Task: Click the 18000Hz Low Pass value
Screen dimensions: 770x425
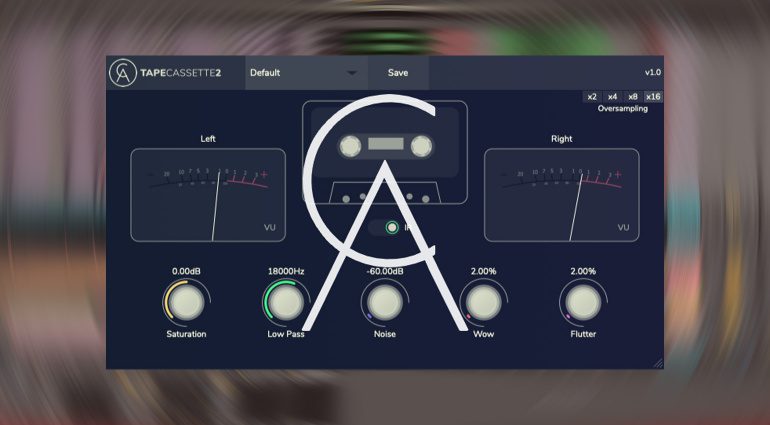Action: [285, 271]
